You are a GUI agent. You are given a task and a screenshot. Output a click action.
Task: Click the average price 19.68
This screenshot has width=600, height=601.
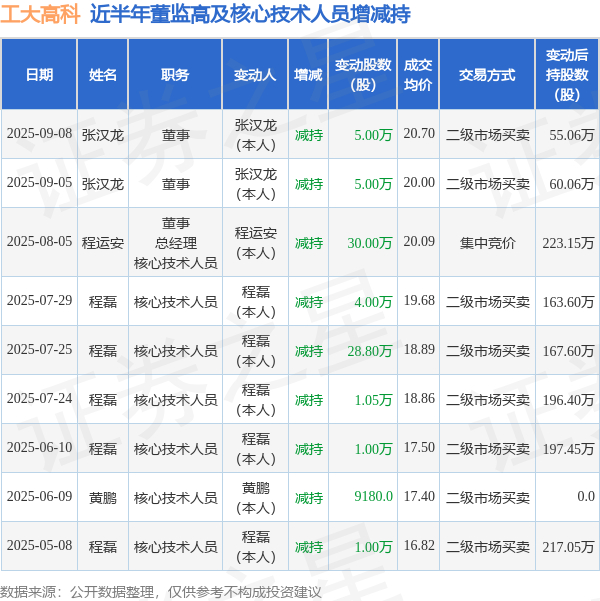pos(419,300)
